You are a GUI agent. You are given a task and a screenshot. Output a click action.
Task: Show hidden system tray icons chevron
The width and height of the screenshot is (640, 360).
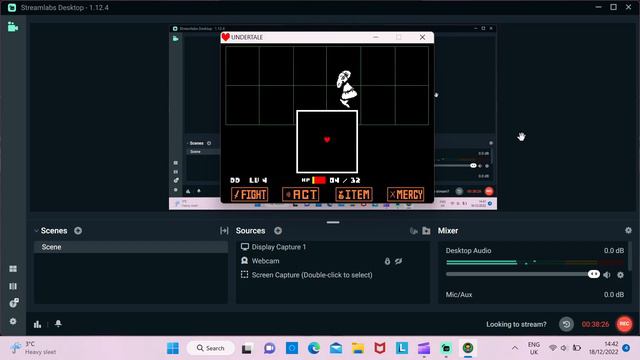coord(515,348)
